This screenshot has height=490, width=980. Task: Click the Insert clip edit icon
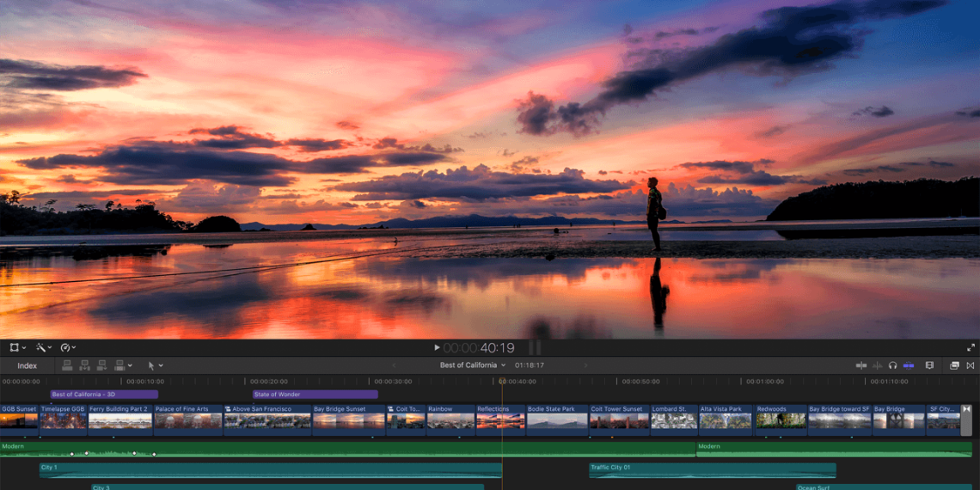click(85, 365)
